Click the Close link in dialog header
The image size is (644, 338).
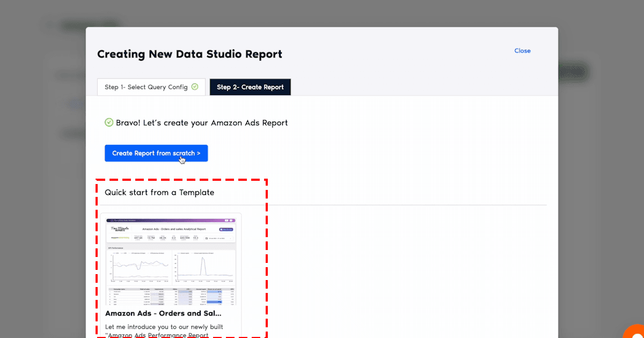522,51
